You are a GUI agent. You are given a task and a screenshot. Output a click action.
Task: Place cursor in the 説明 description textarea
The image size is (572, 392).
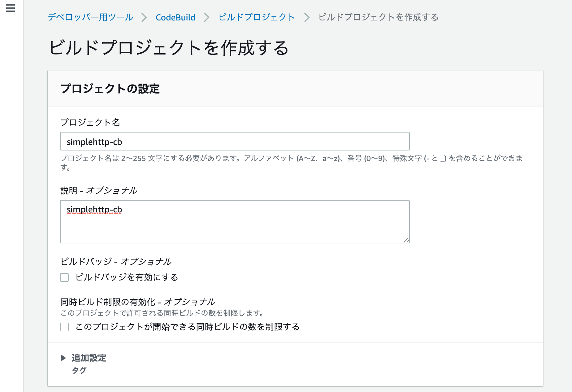(x=235, y=221)
